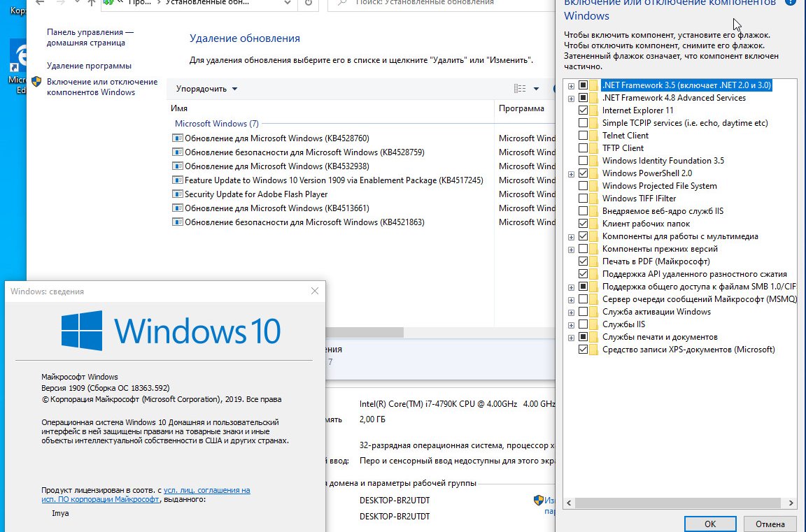The image size is (806, 532).
Task: Sort updates by the Программа column header
Action: point(524,108)
